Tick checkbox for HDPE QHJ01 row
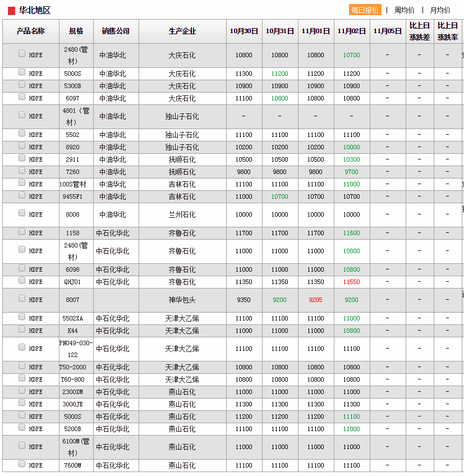The image size is (464, 476). coord(22,280)
